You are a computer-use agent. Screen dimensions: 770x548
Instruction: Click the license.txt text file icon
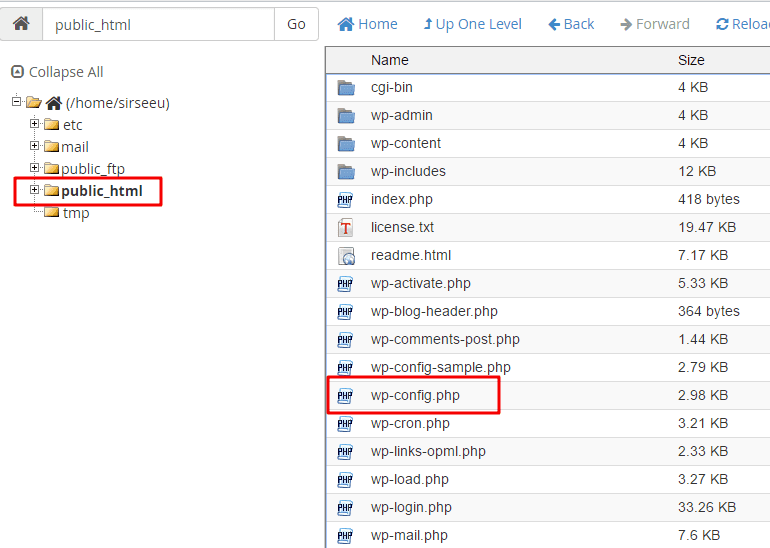pos(345,228)
